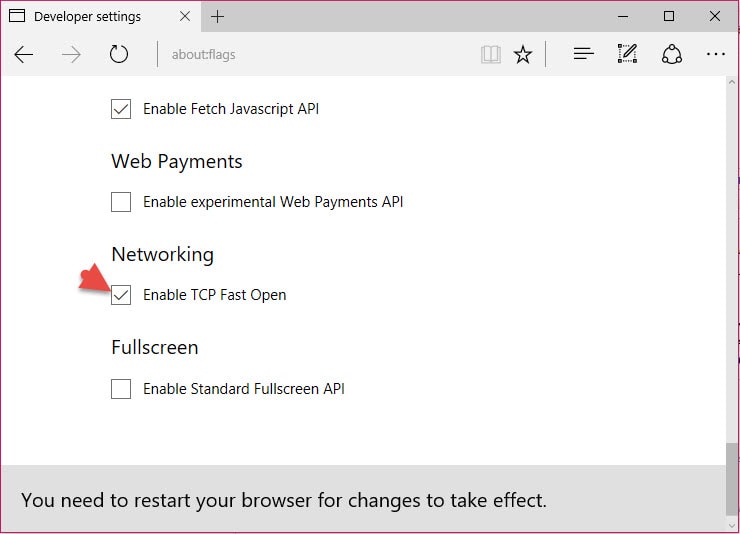This screenshot has height=534, width=740.
Task: Refresh the about:flags page
Action: pyautogui.click(x=119, y=55)
